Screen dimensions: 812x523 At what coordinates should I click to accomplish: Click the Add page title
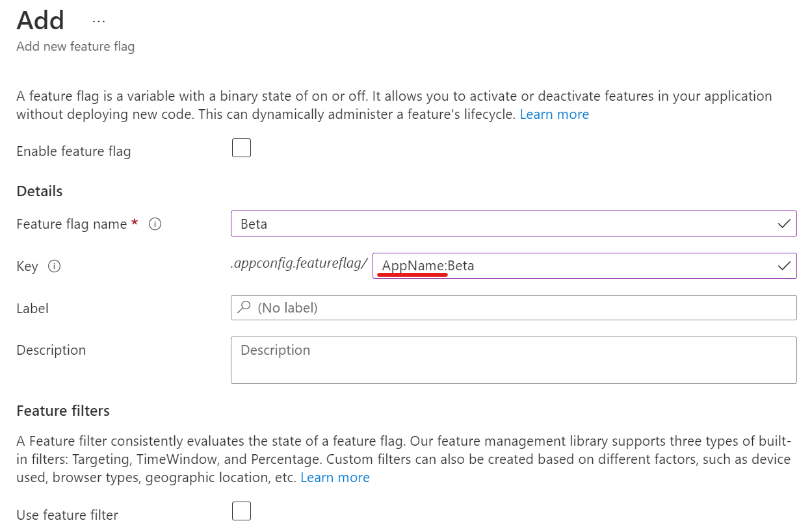(39, 20)
